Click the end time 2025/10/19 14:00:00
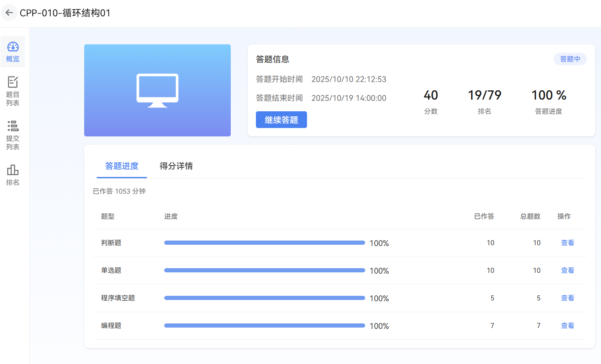This screenshot has height=364, width=601. click(x=349, y=98)
